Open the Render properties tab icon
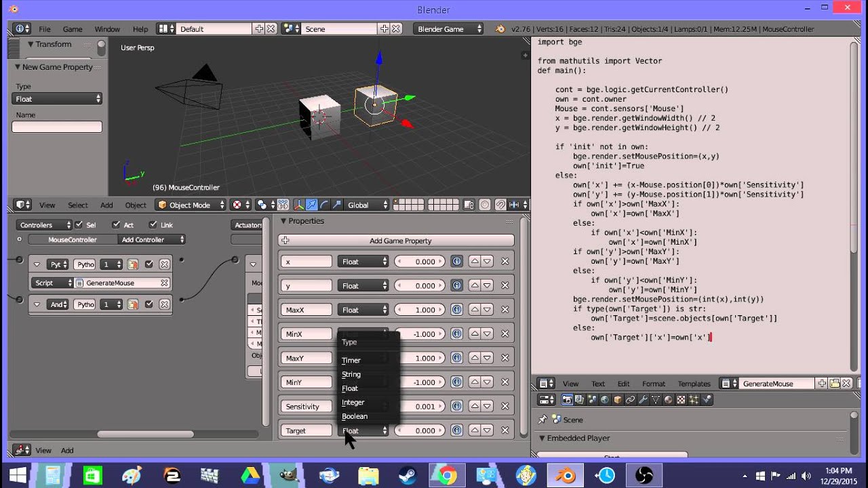 point(567,400)
